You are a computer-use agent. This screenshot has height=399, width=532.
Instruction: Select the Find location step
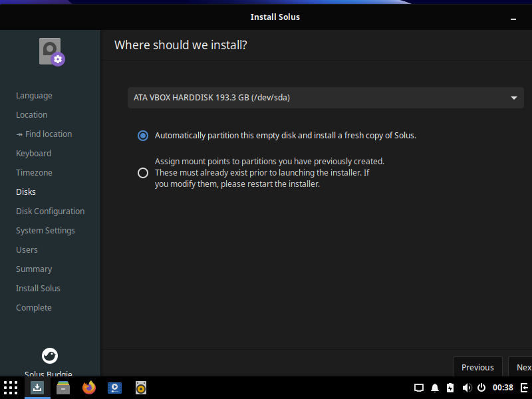click(44, 134)
